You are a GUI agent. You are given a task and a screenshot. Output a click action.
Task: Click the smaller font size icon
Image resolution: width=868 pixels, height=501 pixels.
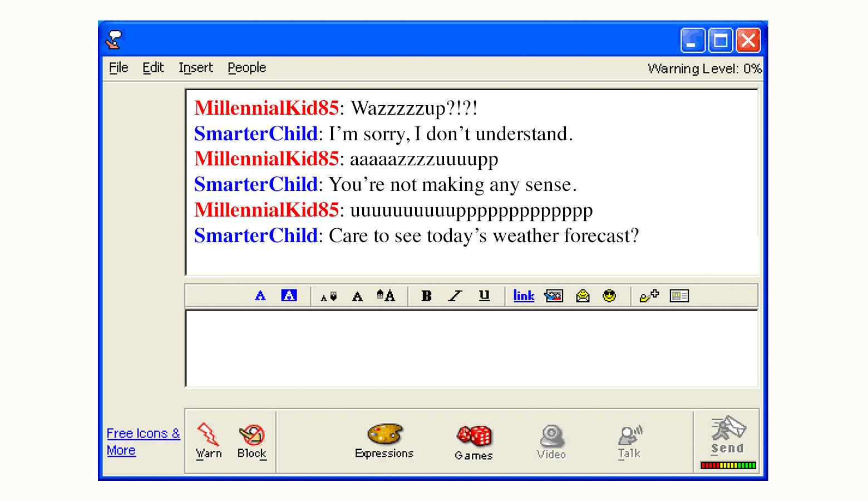(x=328, y=297)
